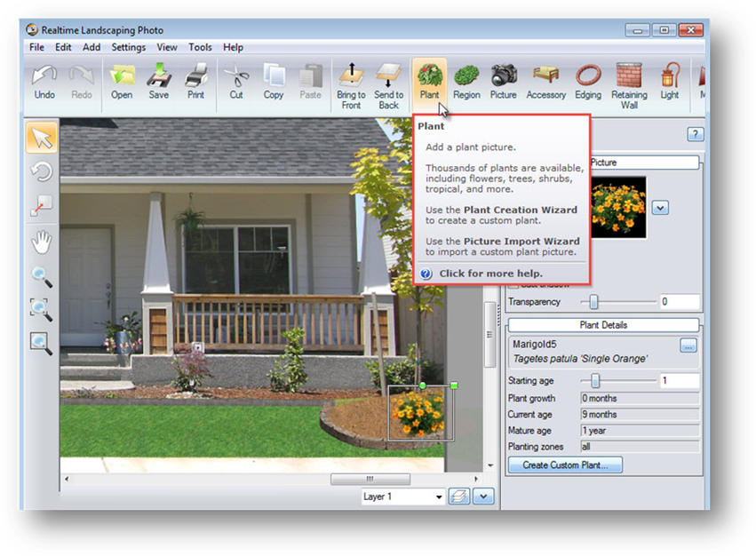The height and width of the screenshot is (556, 756).
Task: Click the browse button beside Marigold5
Action: (x=688, y=346)
